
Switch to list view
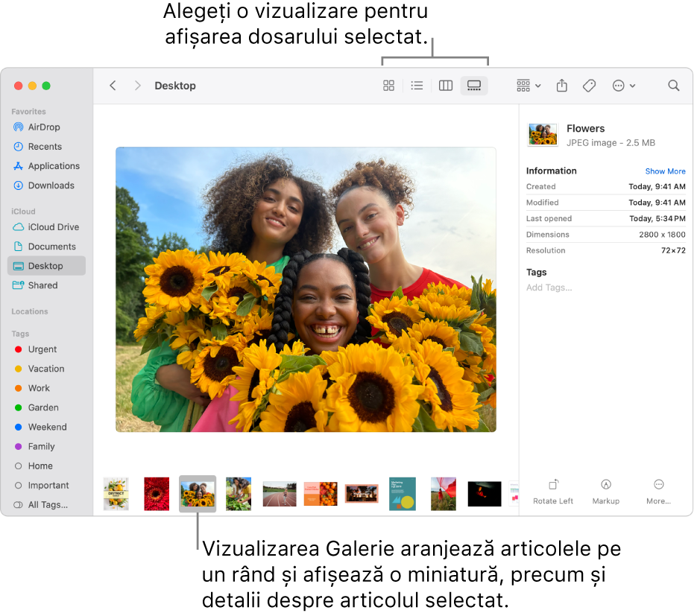[417, 86]
